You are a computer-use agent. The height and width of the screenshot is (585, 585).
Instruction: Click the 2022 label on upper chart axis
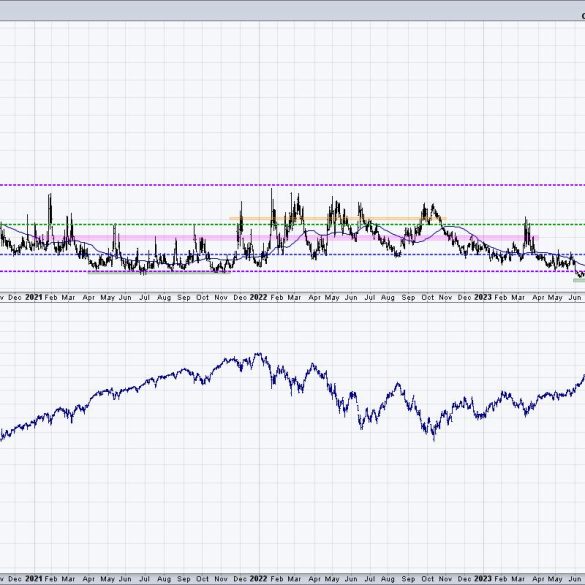coord(258,297)
